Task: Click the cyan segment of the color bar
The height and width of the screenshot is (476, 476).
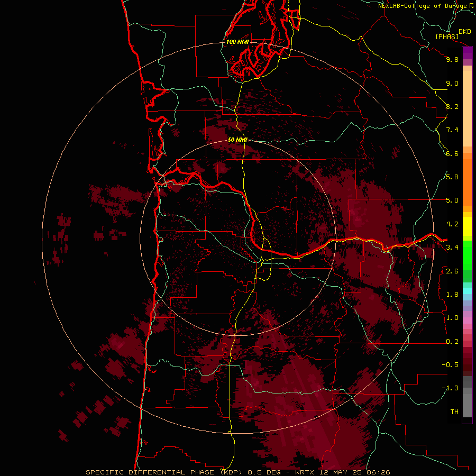Action: pos(467,291)
